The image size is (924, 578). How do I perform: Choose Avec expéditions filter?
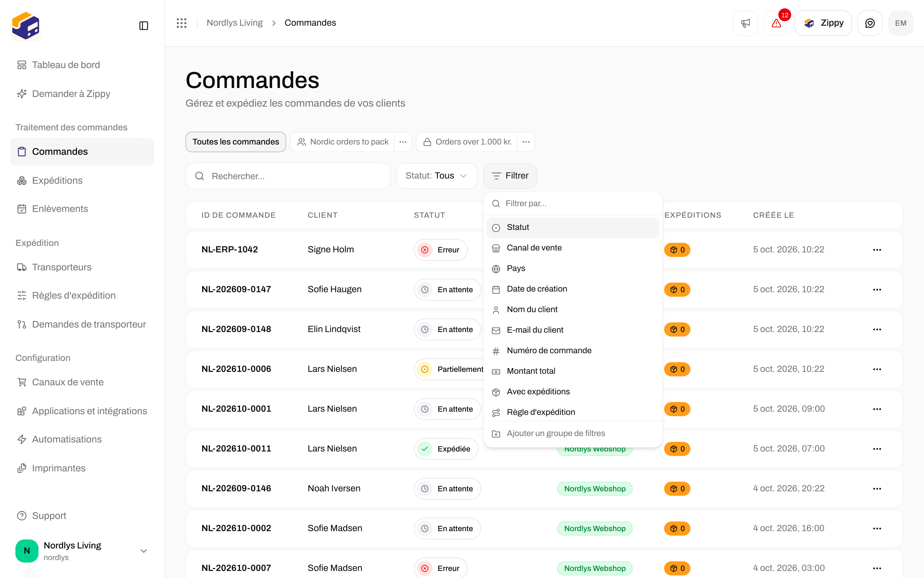coord(573,392)
